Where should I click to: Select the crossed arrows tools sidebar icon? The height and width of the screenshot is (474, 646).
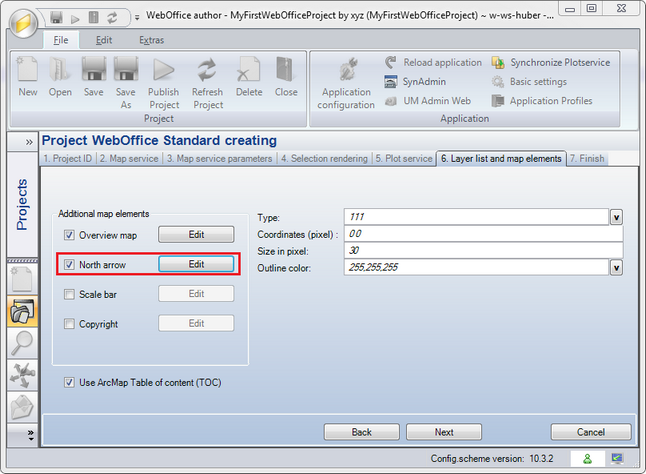pyautogui.click(x=22, y=375)
